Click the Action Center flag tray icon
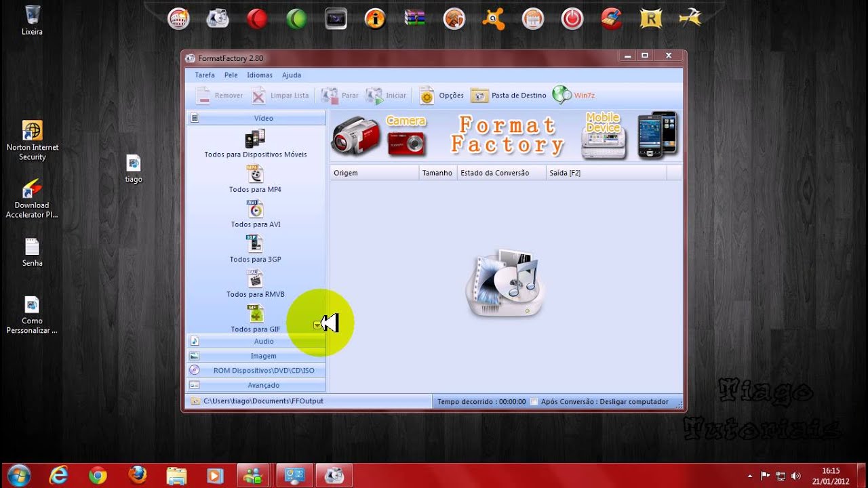Viewport: 868px width, 488px height. point(766,476)
